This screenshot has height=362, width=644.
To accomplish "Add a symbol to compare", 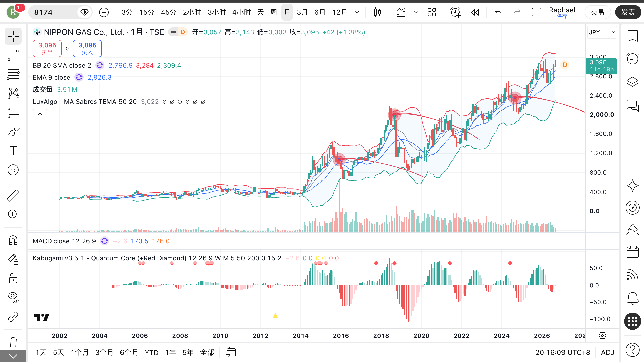I will 104,12.
